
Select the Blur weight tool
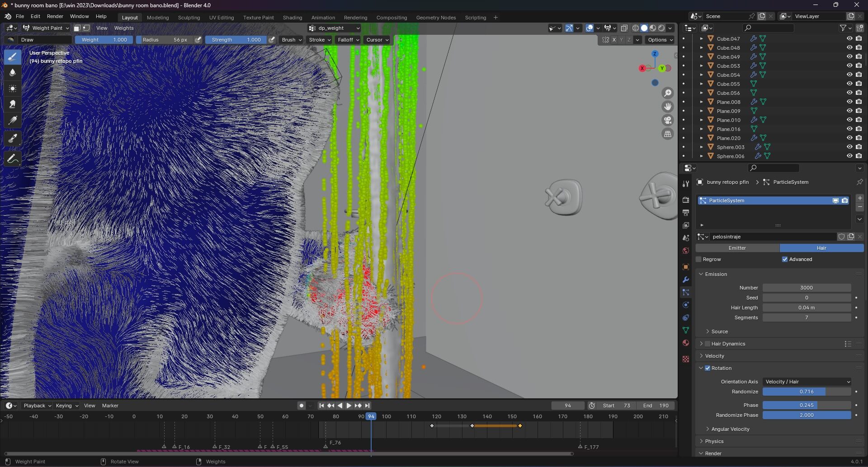13,73
